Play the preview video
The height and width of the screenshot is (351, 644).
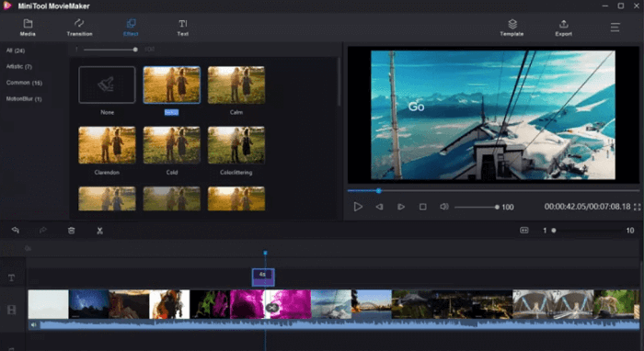pos(358,207)
